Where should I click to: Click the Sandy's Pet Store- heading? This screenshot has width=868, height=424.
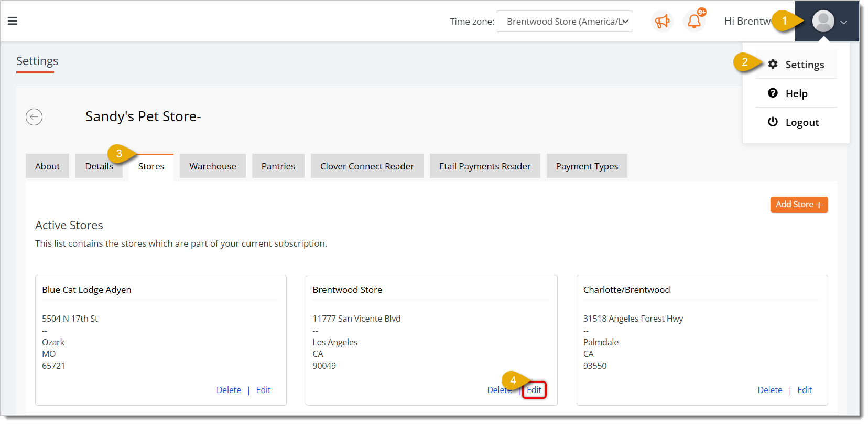[143, 116]
